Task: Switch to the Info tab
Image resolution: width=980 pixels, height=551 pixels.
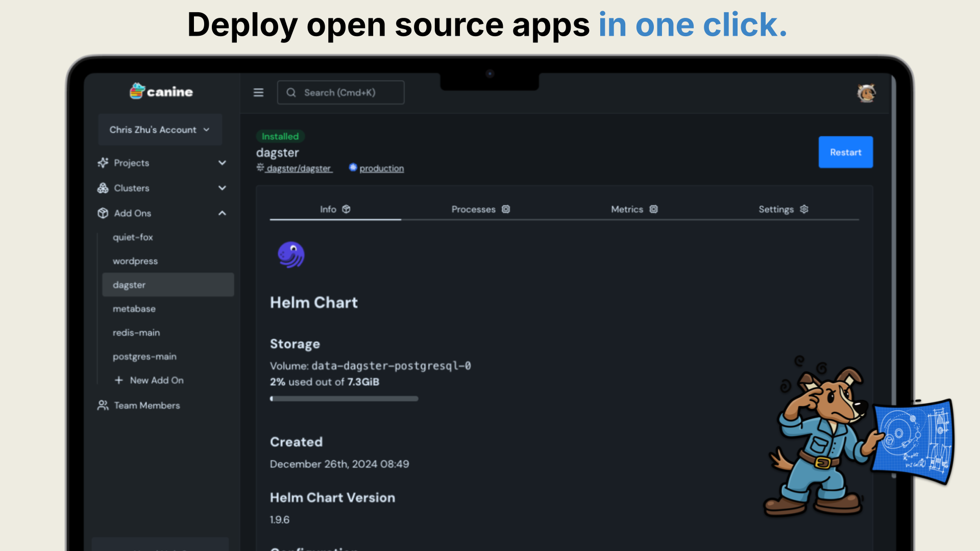Action: 335,209
